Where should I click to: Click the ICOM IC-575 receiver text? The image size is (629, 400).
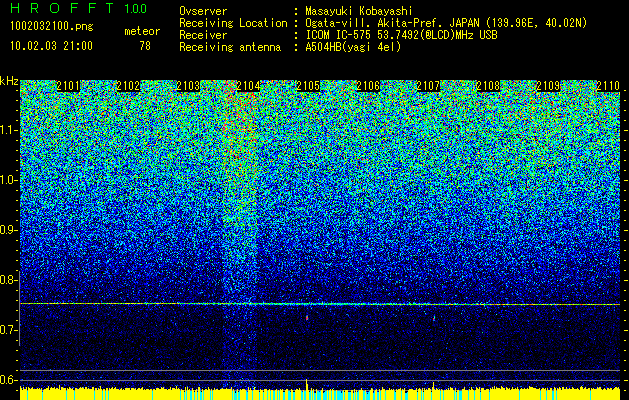pos(401,35)
